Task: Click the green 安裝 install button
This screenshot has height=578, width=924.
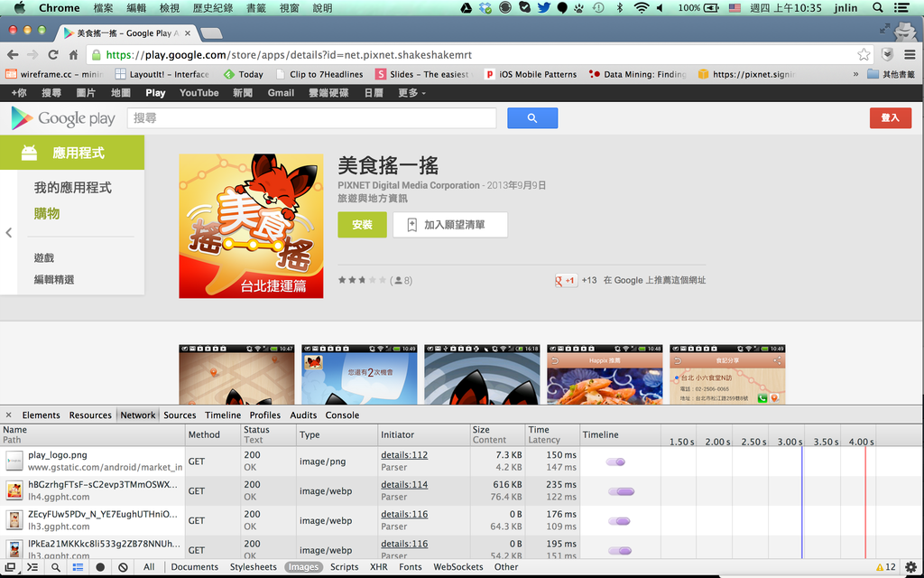Action: tap(362, 225)
